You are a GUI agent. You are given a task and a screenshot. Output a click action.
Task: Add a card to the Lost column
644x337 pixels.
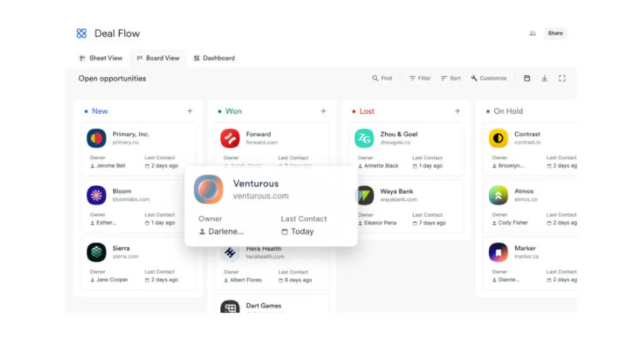[457, 111]
